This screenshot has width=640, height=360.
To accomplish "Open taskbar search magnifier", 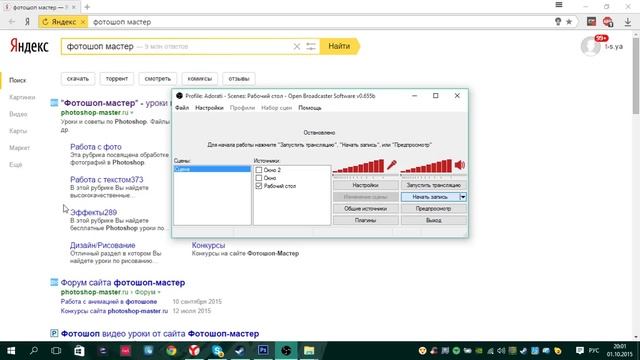I will point(34,351).
